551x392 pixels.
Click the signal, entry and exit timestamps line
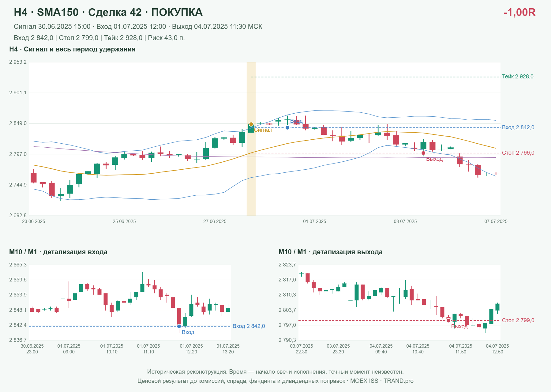138,27
